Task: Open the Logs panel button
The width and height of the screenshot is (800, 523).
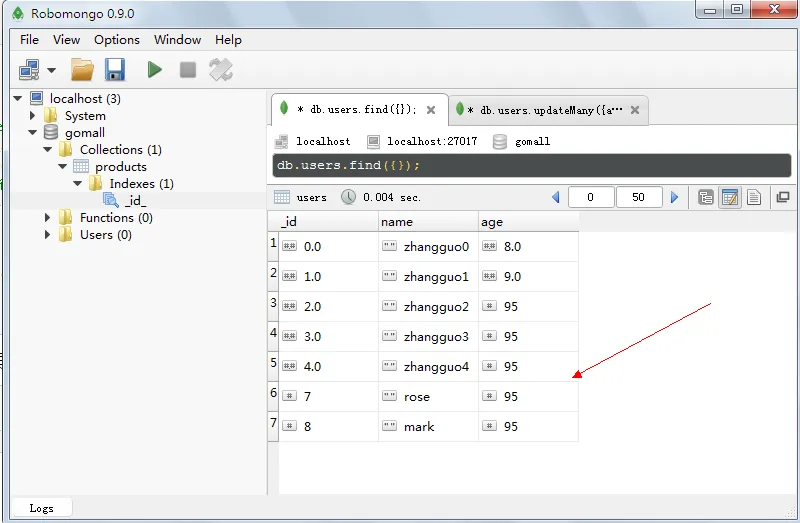Action: tap(41, 508)
